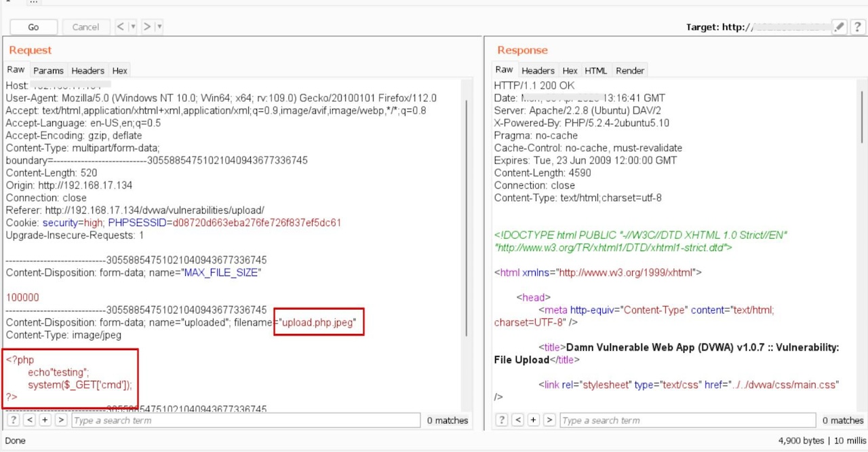Image resolution: width=868 pixels, height=452 pixels.
Task: Select the Request Raw tab
Action: coord(16,70)
